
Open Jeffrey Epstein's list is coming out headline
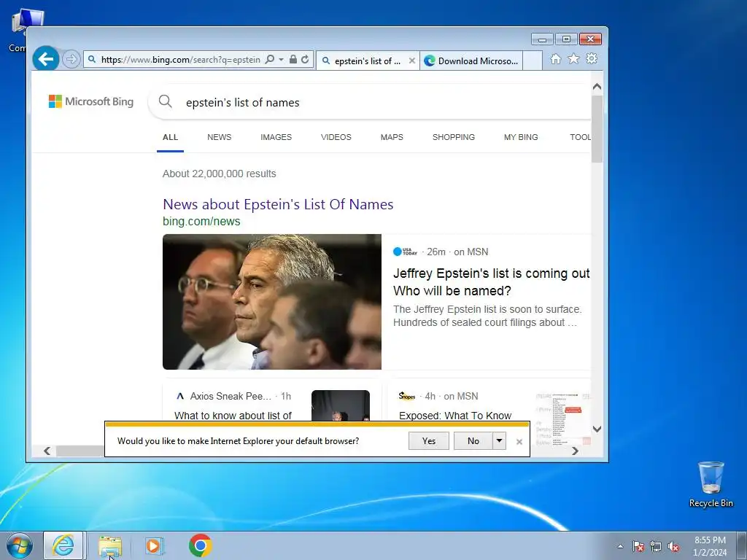point(491,282)
